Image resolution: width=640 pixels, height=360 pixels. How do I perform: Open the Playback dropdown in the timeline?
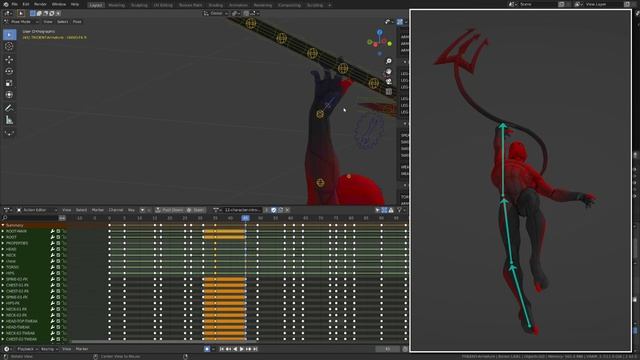point(27,349)
